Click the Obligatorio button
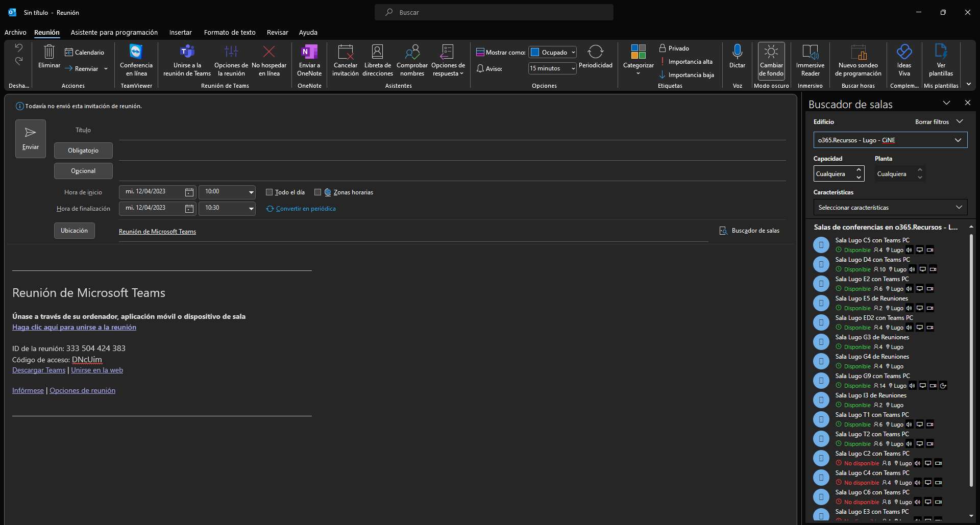Screen dimensions: 980x525 (x=83, y=151)
